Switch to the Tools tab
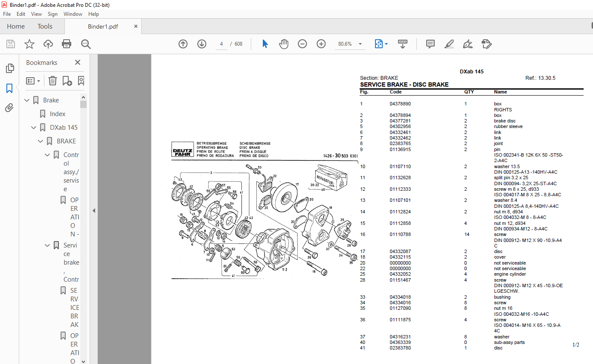593x364 pixels. [x=45, y=26]
